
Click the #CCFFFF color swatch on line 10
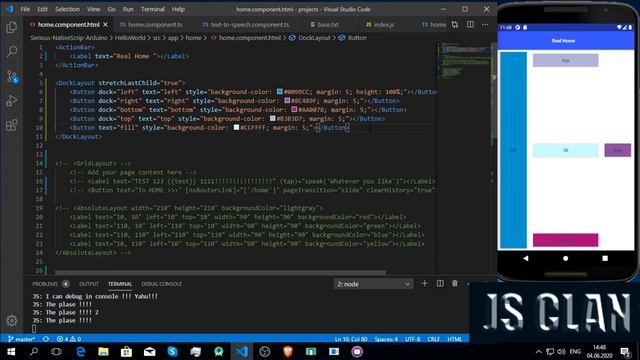point(236,128)
